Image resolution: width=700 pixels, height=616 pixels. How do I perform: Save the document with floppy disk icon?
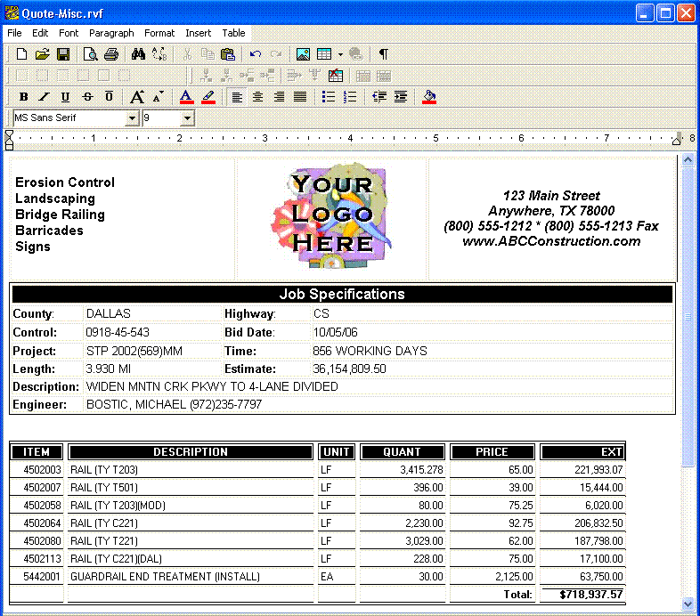pos(63,54)
